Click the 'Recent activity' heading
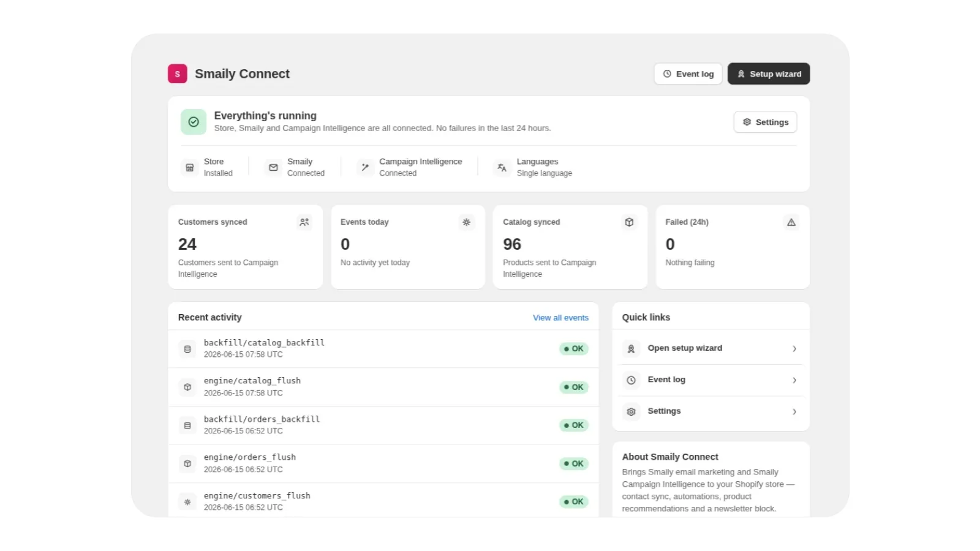 pos(209,317)
